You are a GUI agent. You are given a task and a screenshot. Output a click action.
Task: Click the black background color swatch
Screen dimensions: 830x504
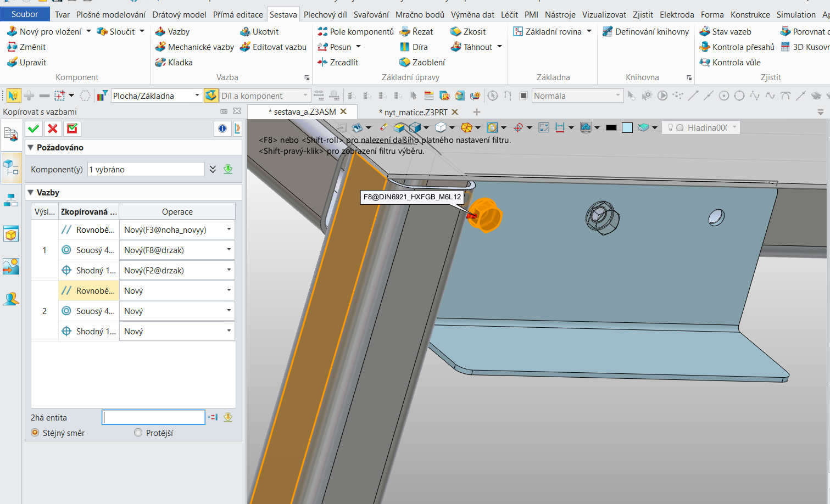(611, 128)
